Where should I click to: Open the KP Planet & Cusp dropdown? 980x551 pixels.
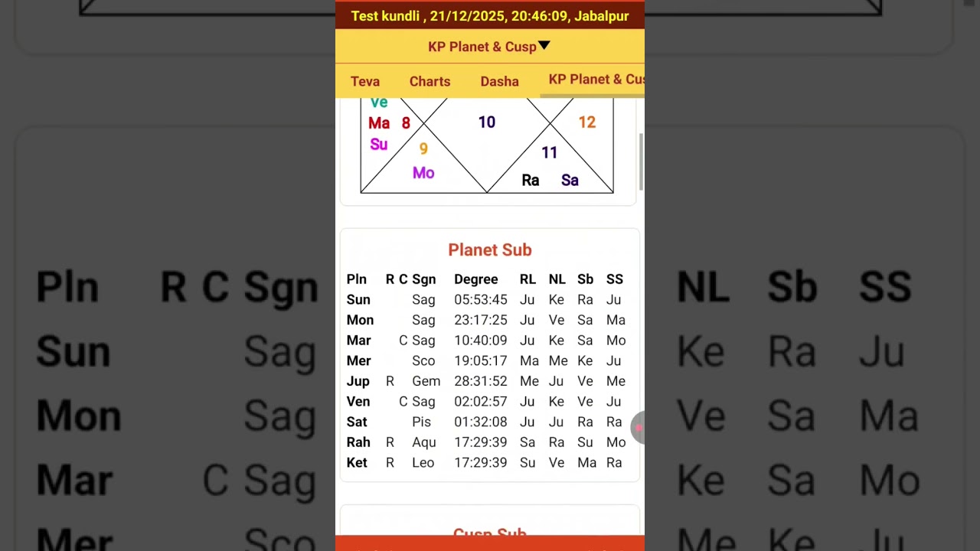(x=489, y=47)
